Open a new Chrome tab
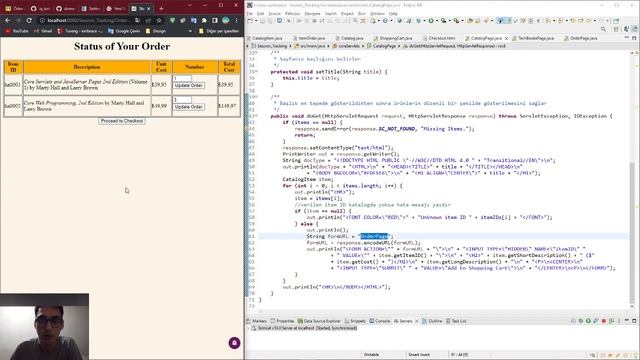640x360 pixels. (x=161, y=8)
